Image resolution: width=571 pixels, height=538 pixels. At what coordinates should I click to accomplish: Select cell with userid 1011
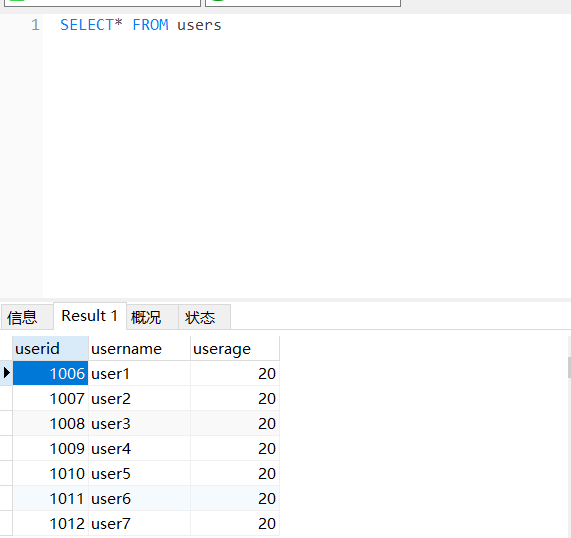click(x=50, y=498)
